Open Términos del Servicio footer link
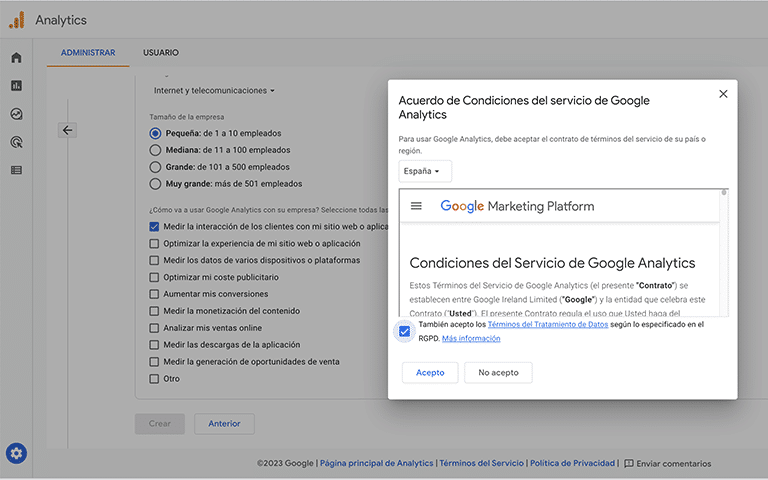 click(481, 463)
